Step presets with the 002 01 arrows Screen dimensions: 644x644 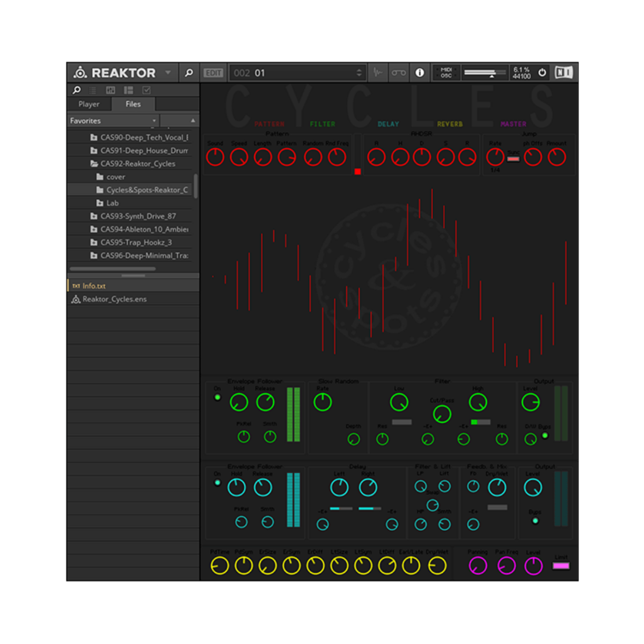359,72
